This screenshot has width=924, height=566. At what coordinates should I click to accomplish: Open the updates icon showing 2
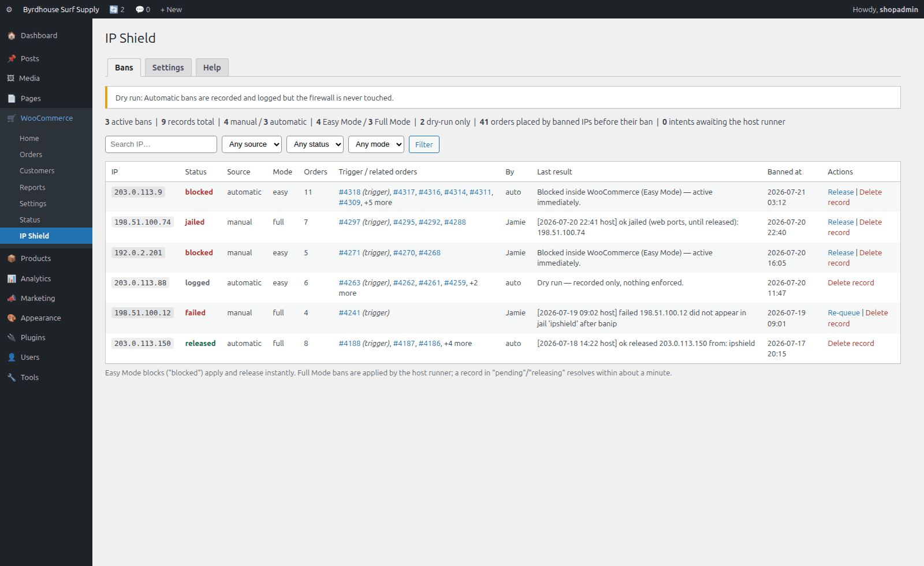117,9
